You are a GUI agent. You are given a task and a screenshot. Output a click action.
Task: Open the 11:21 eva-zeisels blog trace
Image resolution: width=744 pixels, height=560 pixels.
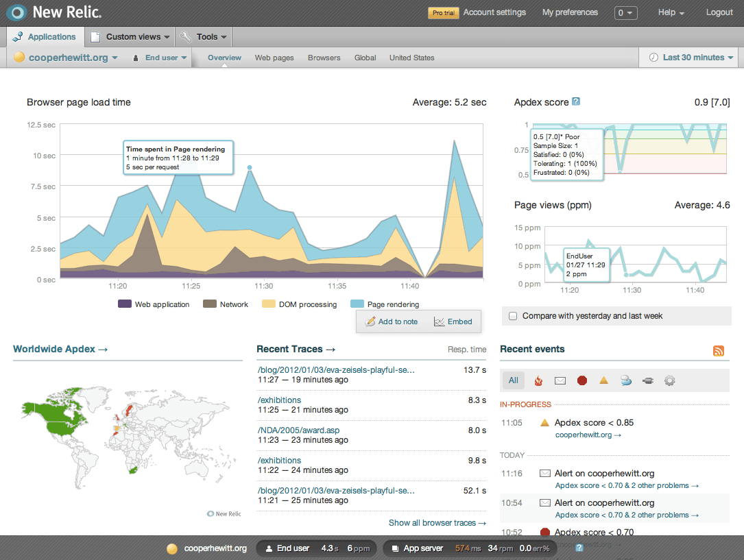(336, 490)
